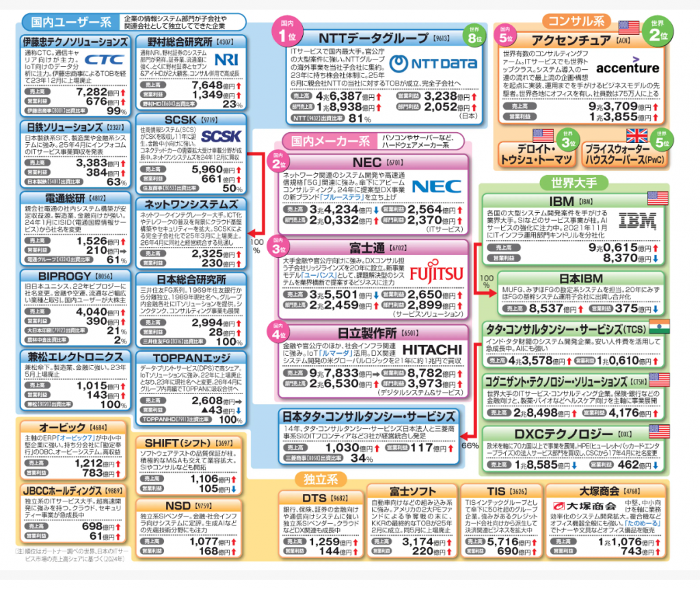
Task: Click the blue NEC logo
Action: [437, 186]
